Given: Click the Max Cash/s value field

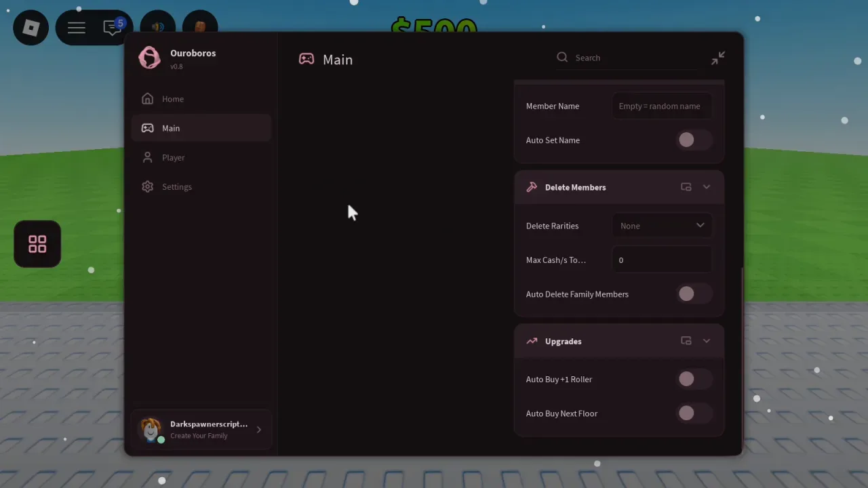Looking at the screenshot, I should click(x=662, y=260).
